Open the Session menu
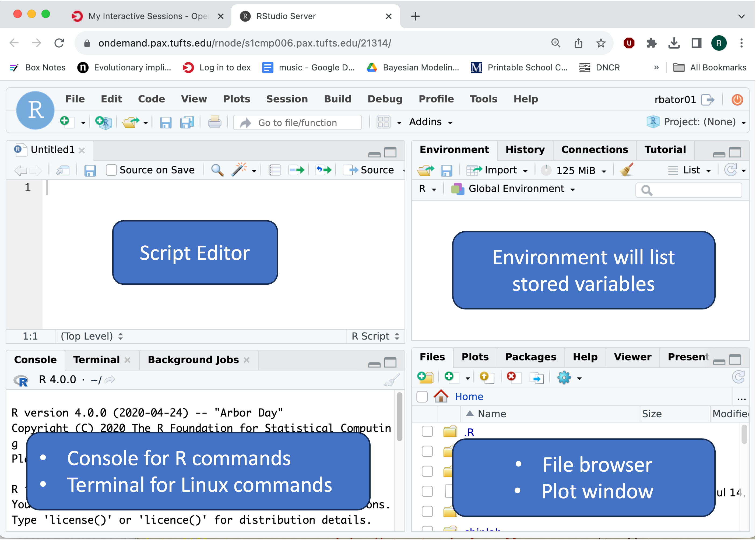The width and height of the screenshot is (756, 540). [x=287, y=99]
